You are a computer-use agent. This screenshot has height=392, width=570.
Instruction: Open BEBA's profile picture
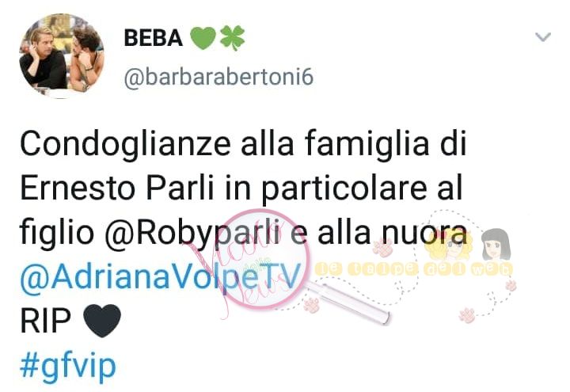pos(62,56)
